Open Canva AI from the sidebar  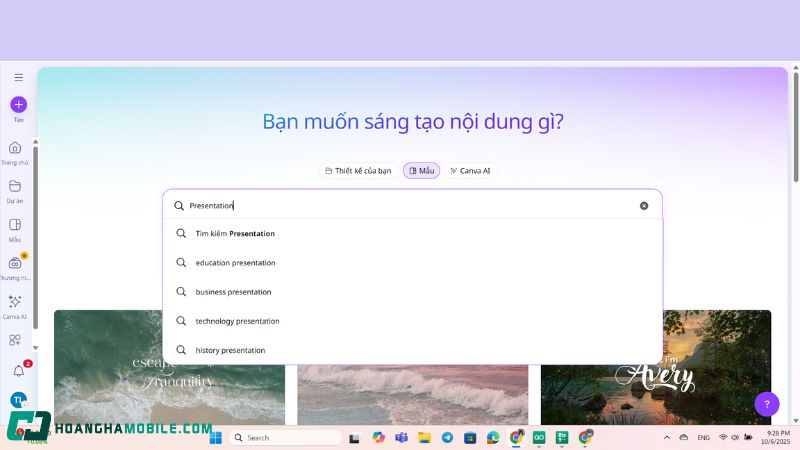(x=15, y=307)
